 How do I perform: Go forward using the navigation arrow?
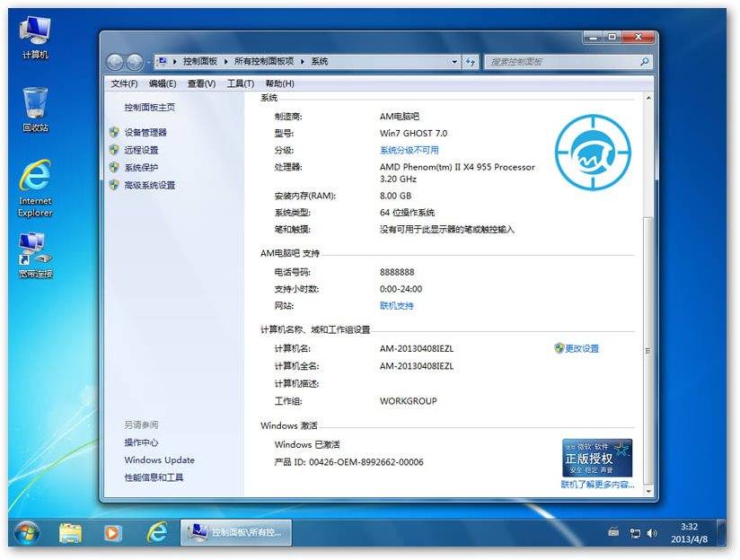tap(135, 62)
